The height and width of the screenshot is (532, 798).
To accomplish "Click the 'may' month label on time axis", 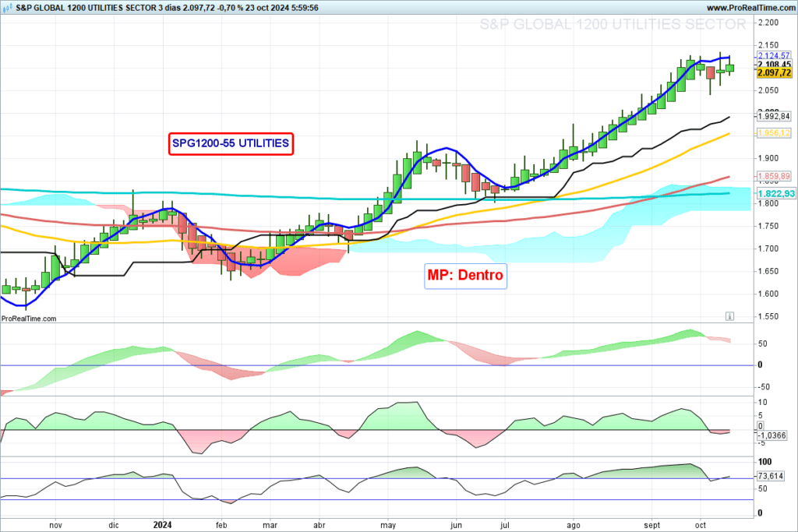I will tap(388, 525).
